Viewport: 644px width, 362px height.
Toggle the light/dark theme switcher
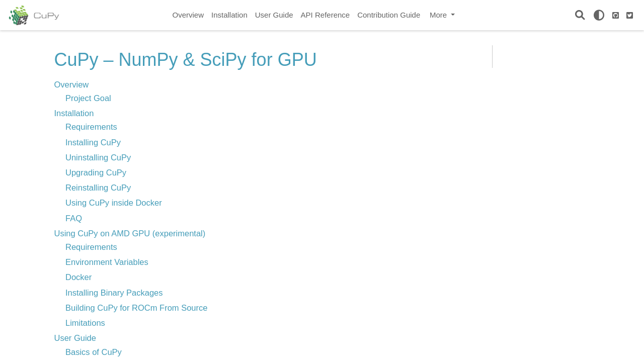click(x=599, y=15)
